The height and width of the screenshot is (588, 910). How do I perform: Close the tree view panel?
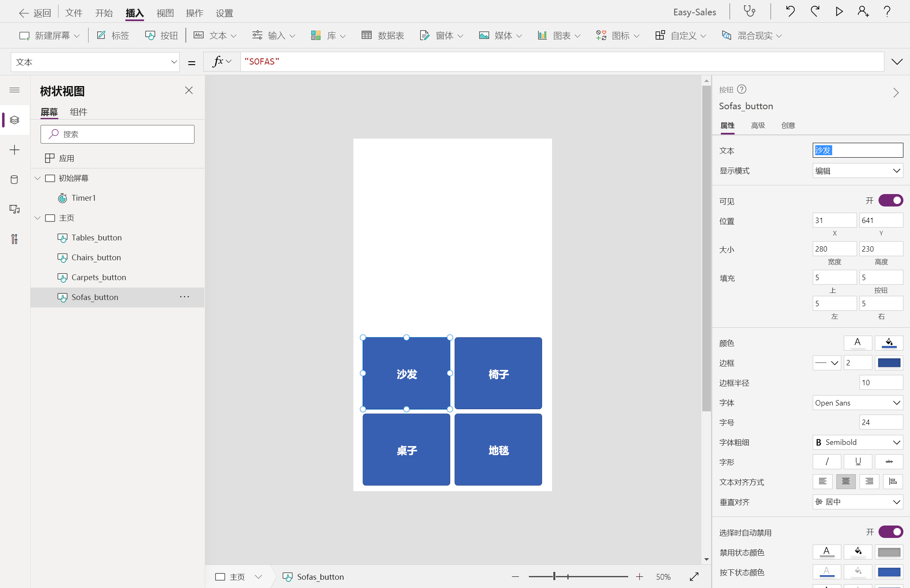click(x=189, y=90)
